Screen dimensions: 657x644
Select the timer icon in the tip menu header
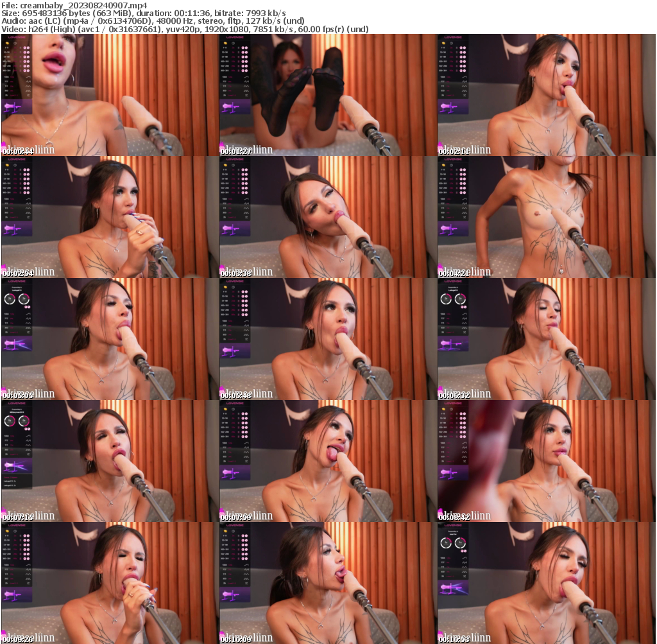(x=15, y=43)
